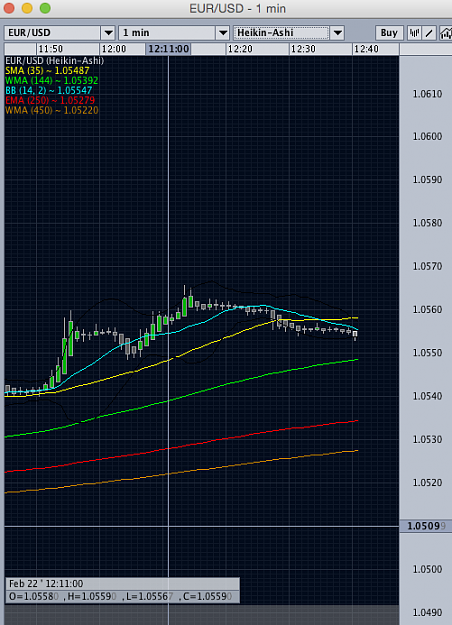452x625 pixels.
Task: Click the Buy button
Action: click(389, 33)
